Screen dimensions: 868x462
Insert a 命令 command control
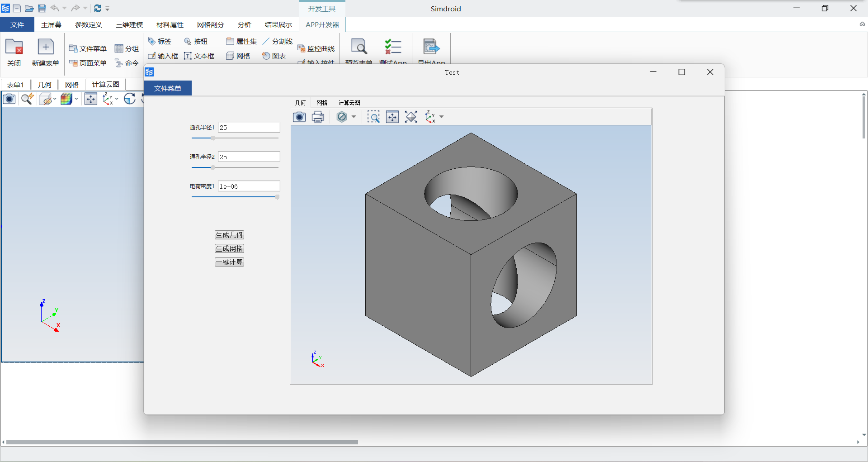point(127,63)
